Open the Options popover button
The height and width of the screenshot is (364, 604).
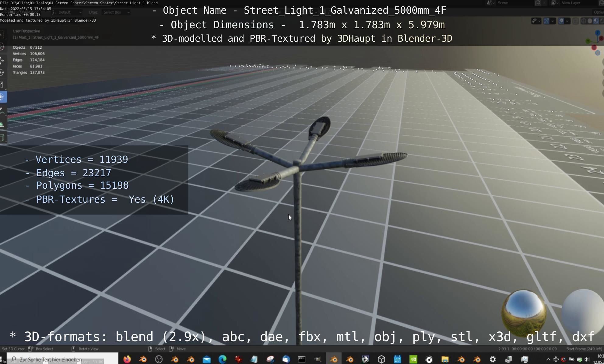tap(598, 12)
